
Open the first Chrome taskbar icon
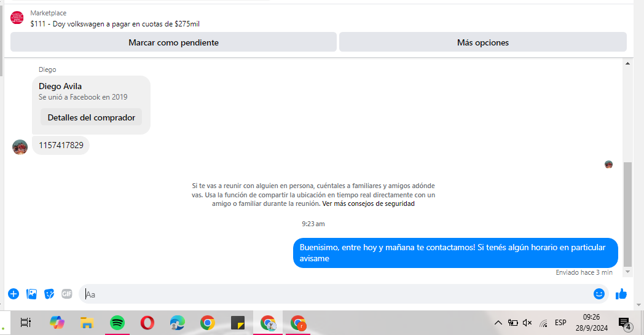(208, 323)
